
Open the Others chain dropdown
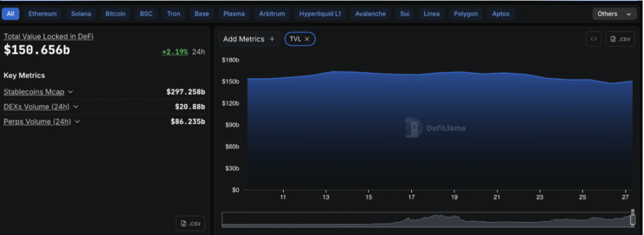click(614, 14)
